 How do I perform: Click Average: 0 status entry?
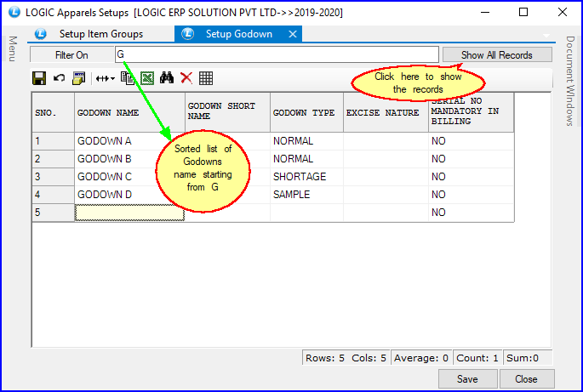(x=421, y=358)
